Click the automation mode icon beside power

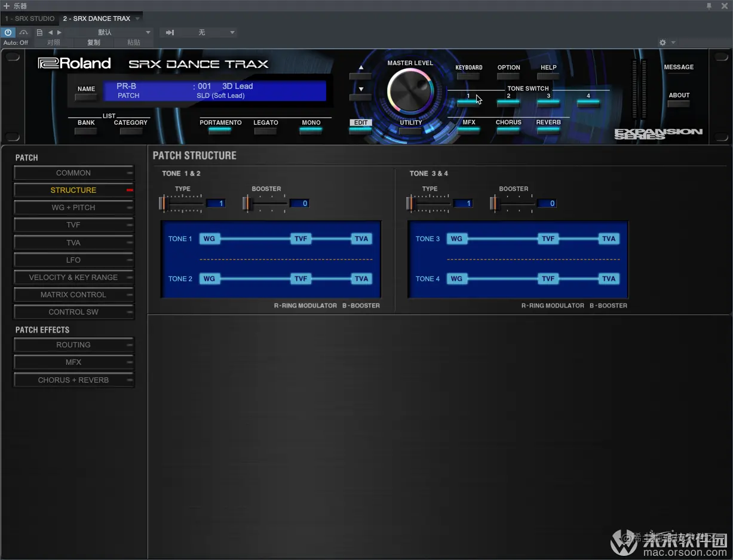(24, 32)
